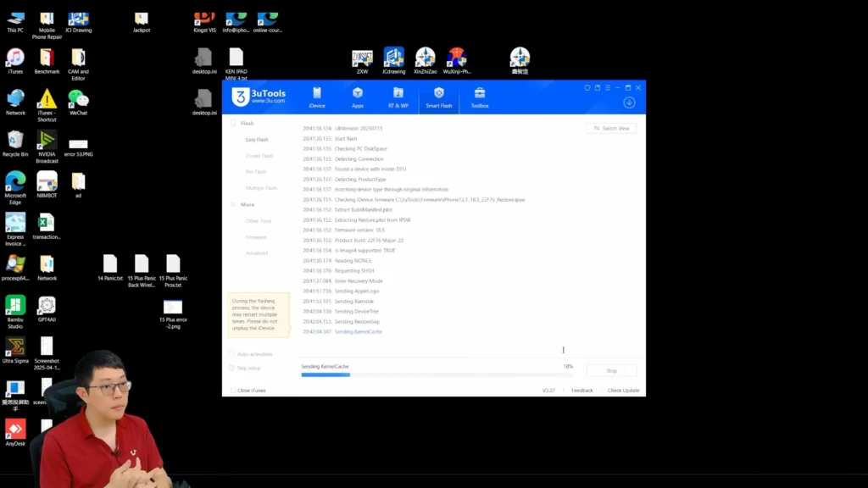Click the 3uTools logo
868x488 pixels.
tap(259, 97)
